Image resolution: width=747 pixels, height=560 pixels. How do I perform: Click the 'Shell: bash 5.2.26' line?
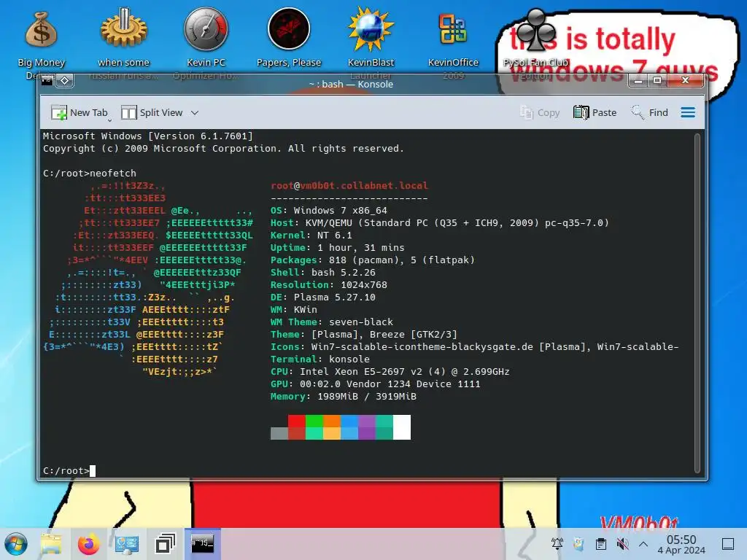(x=322, y=273)
